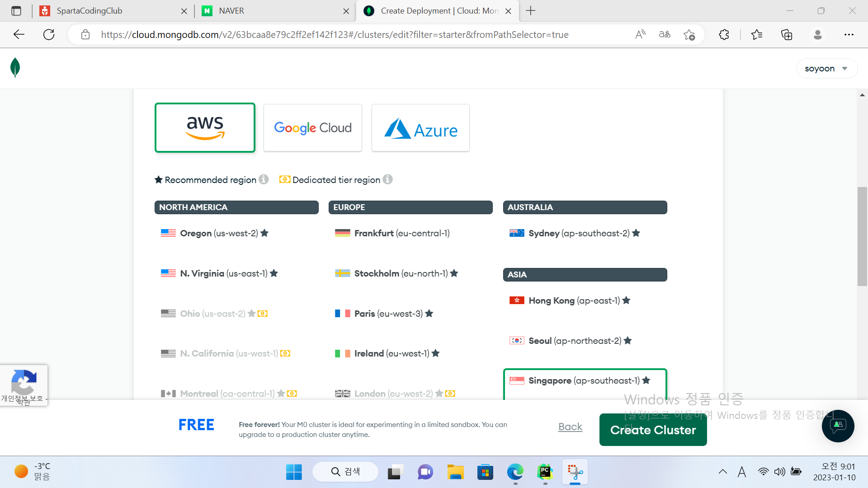Show Dedicated tier region info icon
Screen dimensions: 868x488
coord(387,179)
